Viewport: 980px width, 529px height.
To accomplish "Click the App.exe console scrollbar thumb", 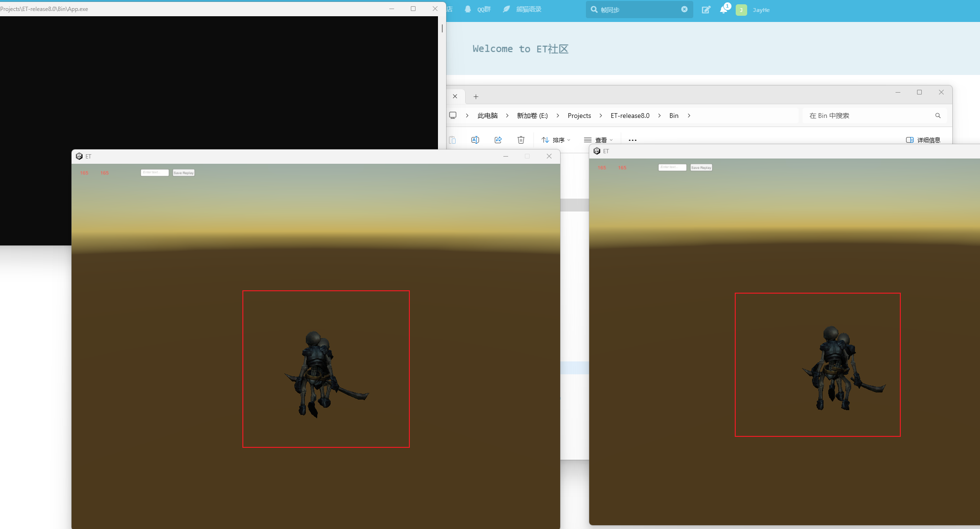I will point(442,28).
